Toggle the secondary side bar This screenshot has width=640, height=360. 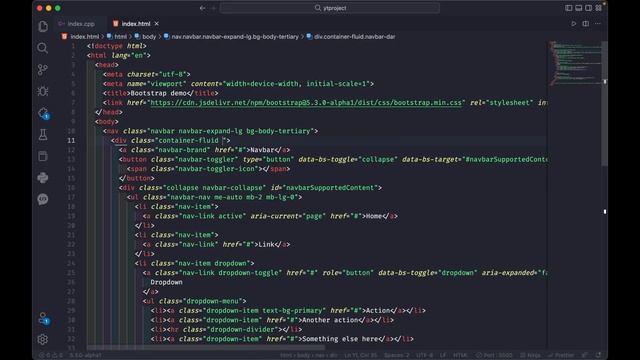click(589, 8)
